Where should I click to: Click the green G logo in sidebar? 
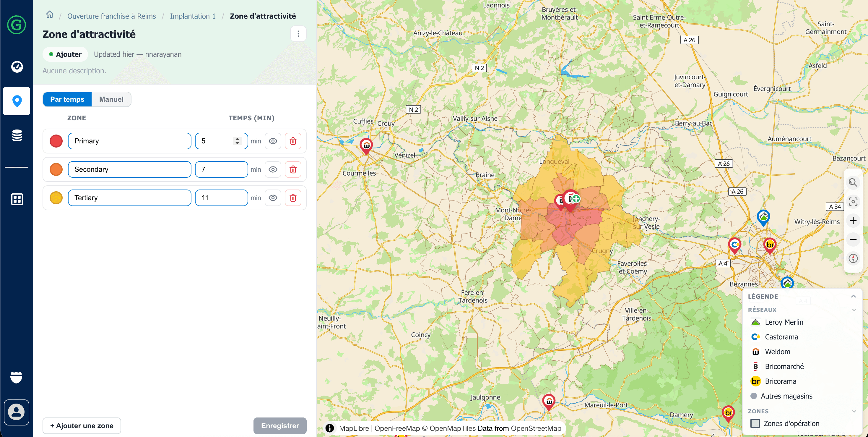[x=17, y=25]
